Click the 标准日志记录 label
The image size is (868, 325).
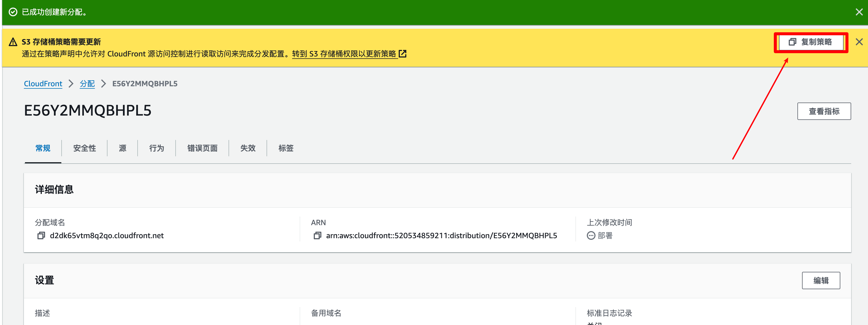[609, 313]
